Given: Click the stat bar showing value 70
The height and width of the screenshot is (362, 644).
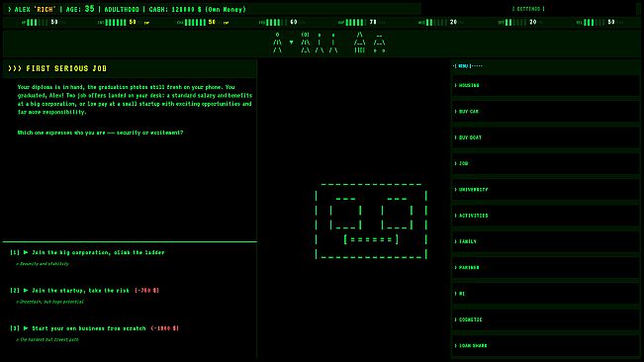Looking at the screenshot, I should click(357, 22).
